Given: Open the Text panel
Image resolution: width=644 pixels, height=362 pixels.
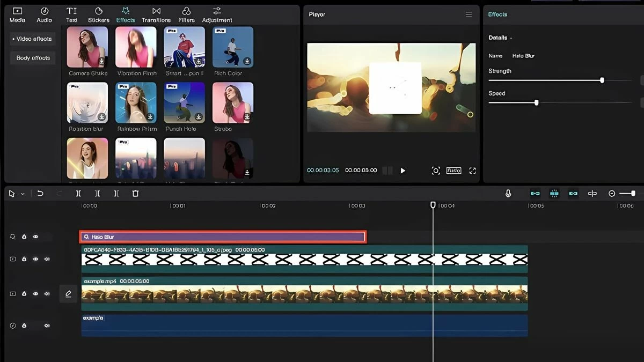Looking at the screenshot, I should tap(71, 13).
